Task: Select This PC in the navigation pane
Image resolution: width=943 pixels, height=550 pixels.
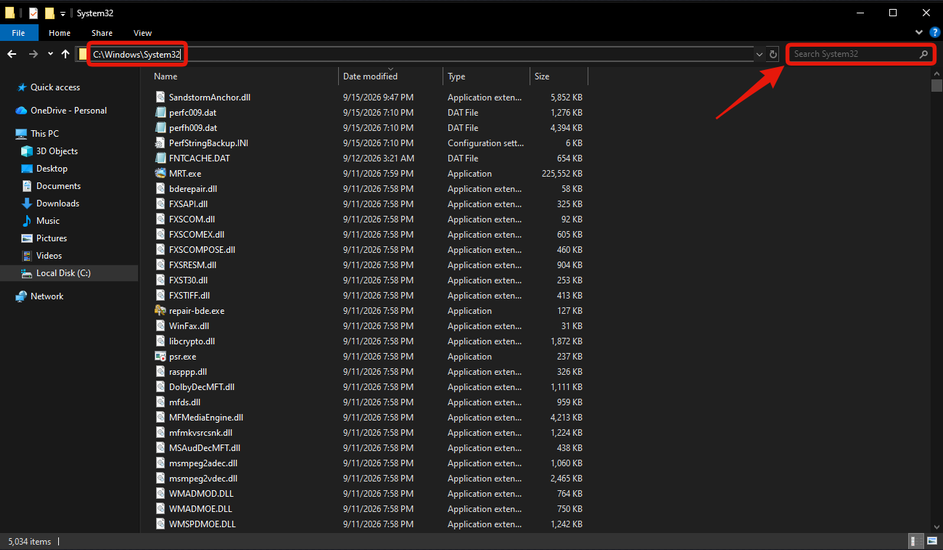Action: [x=45, y=133]
